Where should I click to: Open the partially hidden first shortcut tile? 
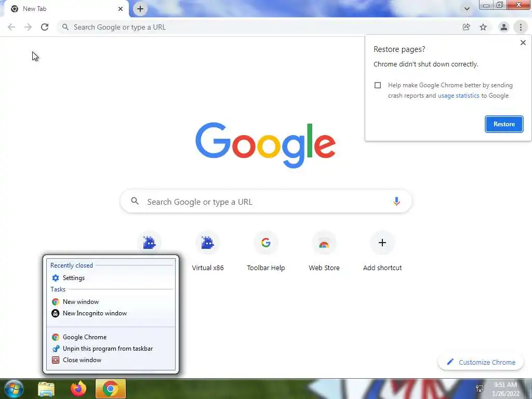149,243
